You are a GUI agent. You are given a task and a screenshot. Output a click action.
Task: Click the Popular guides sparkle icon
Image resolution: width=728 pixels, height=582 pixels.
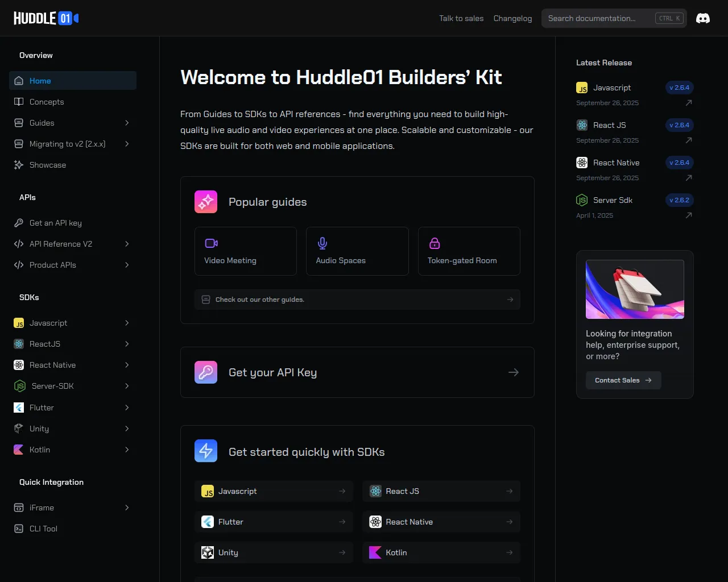click(x=206, y=202)
